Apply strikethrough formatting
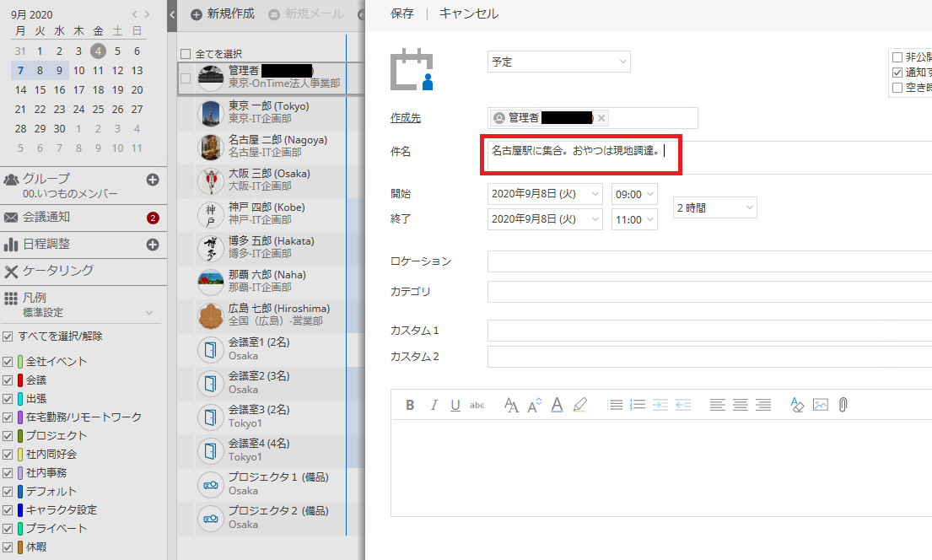The image size is (932, 560). click(477, 405)
